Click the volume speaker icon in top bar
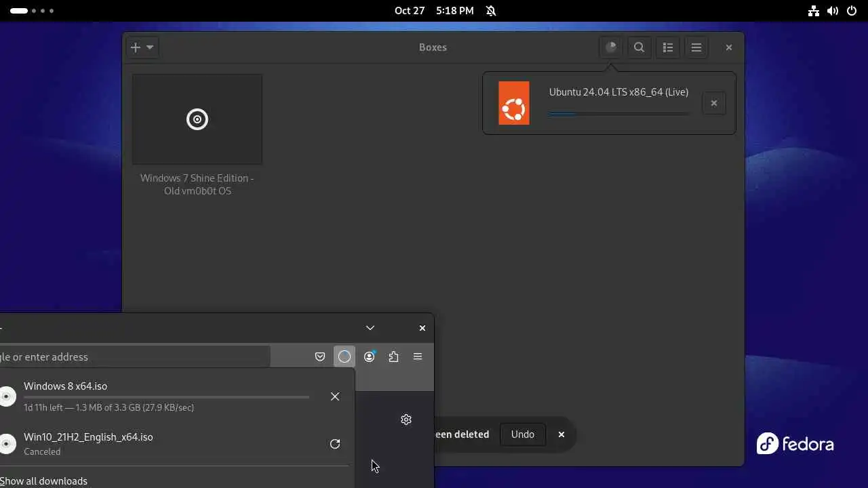The height and width of the screenshot is (488, 868). coord(833,11)
